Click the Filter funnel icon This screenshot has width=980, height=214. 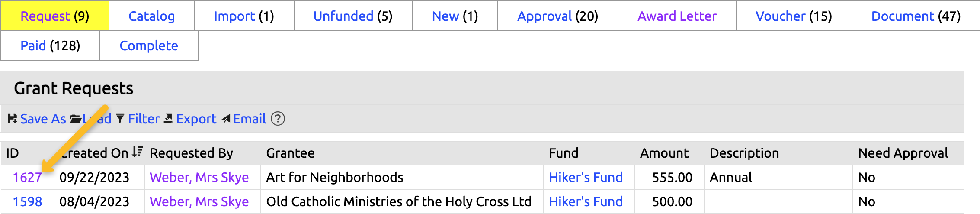[x=120, y=119]
